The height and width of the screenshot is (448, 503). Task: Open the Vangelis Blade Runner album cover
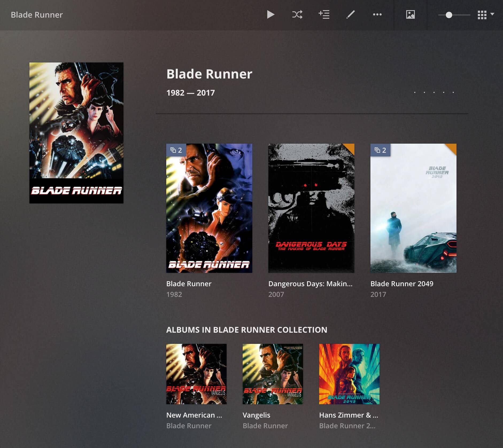[273, 374]
